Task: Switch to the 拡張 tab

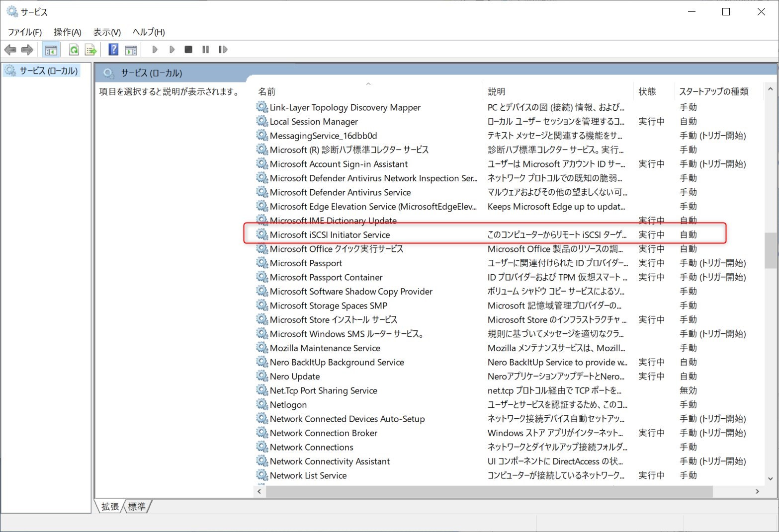Action: tap(110, 507)
